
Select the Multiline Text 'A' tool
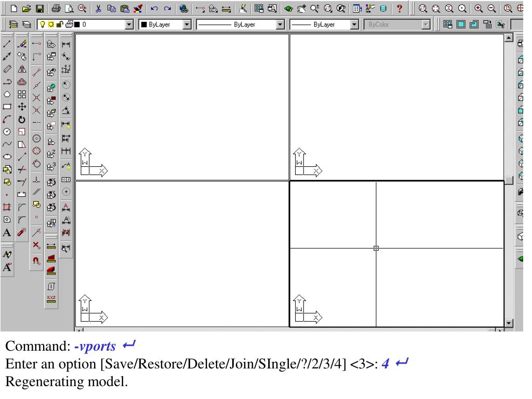coord(7,232)
